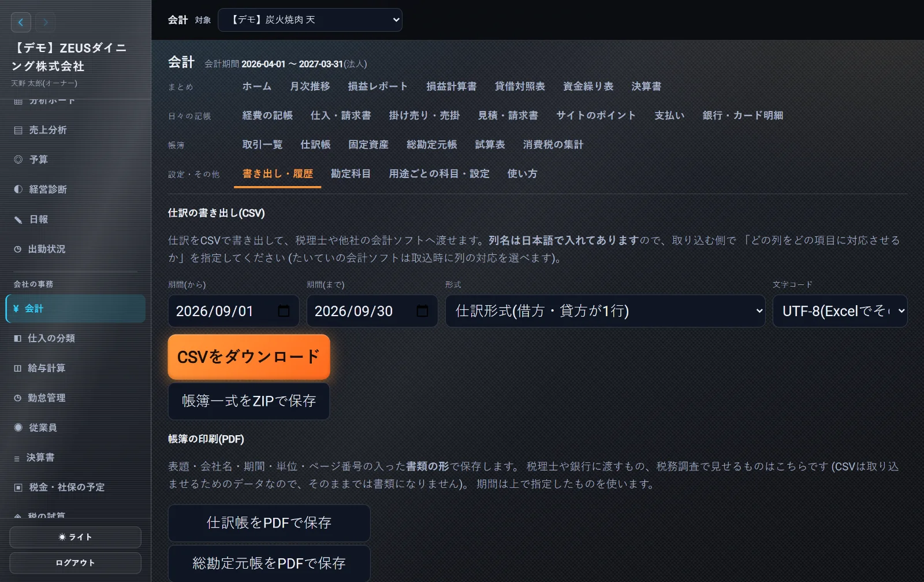Viewport: 924px width, 582px height.
Task: Select the 書き出し・履歴 tab
Action: [x=278, y=174]
